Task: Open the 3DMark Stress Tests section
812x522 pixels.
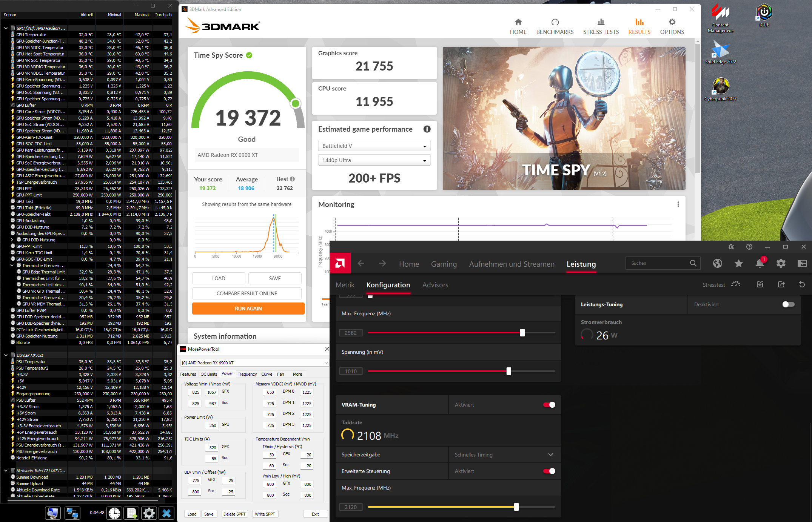Action: click(601, 26)
